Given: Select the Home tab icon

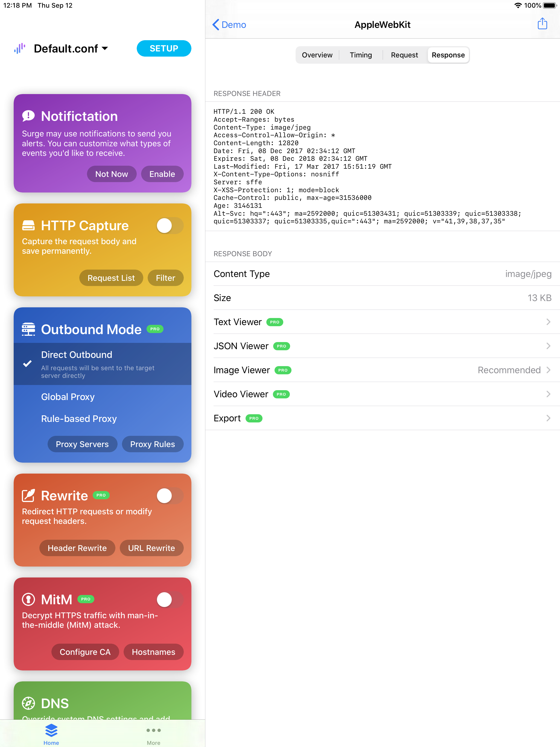Looking at the screenshot, I should click(51, 730).
